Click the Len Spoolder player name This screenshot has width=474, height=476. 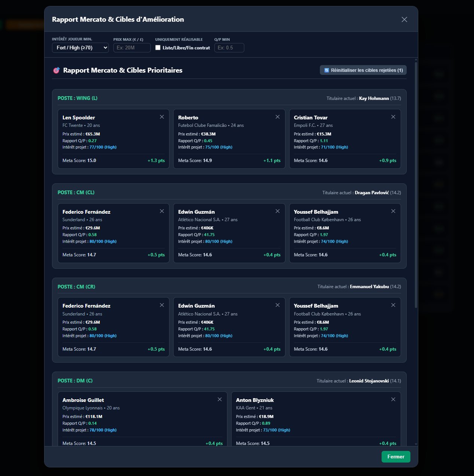[79, 118]
